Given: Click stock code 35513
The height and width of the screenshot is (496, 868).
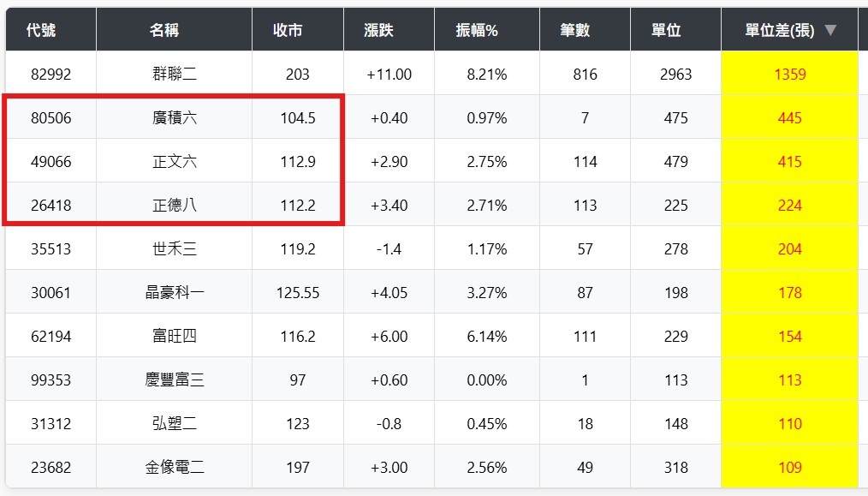Looking at the screenshot, I should tap(51, 249).
